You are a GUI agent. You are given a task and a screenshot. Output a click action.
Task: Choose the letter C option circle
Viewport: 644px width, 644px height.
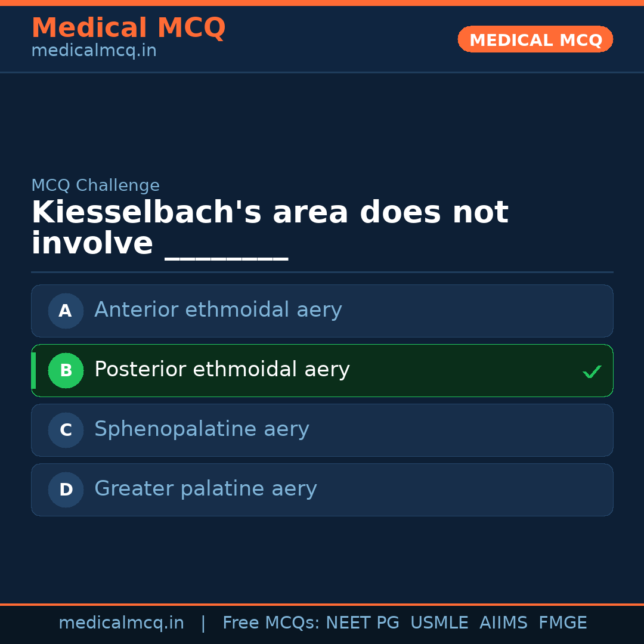click(x=66, y=430)
